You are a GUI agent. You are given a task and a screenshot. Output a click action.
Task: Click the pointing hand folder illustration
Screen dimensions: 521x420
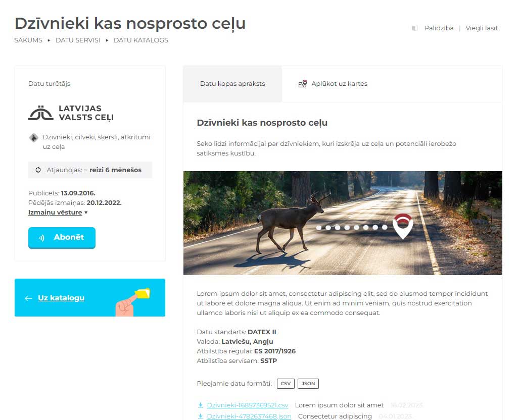(133, 302)
